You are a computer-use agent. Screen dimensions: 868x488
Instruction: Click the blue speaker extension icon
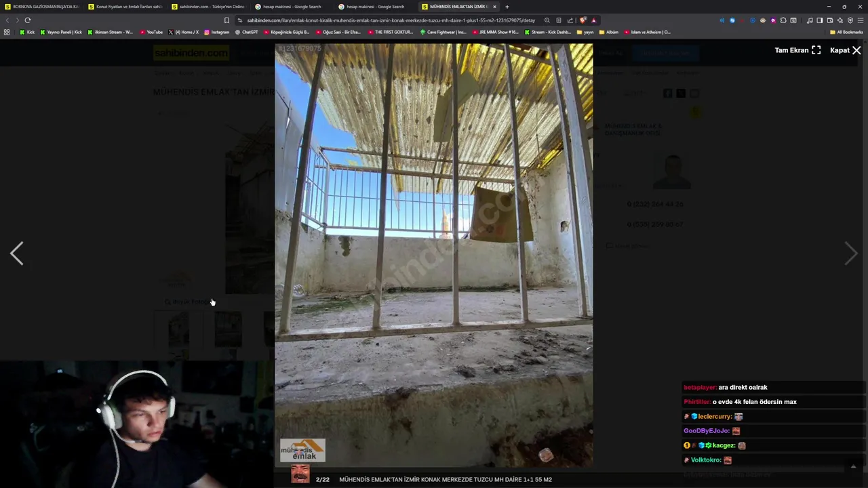(722, 20)
